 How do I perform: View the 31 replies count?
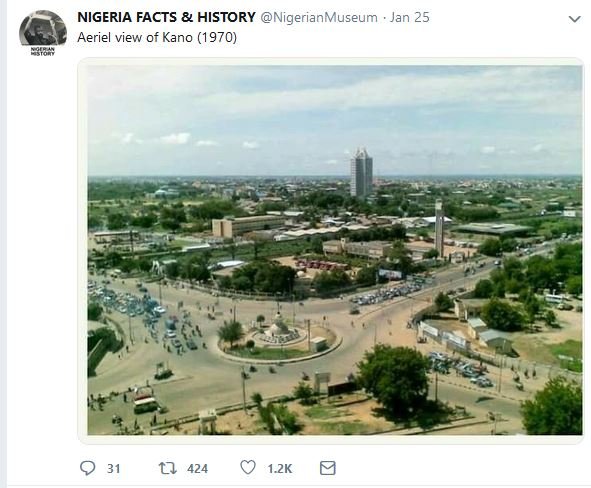[113, 469]
